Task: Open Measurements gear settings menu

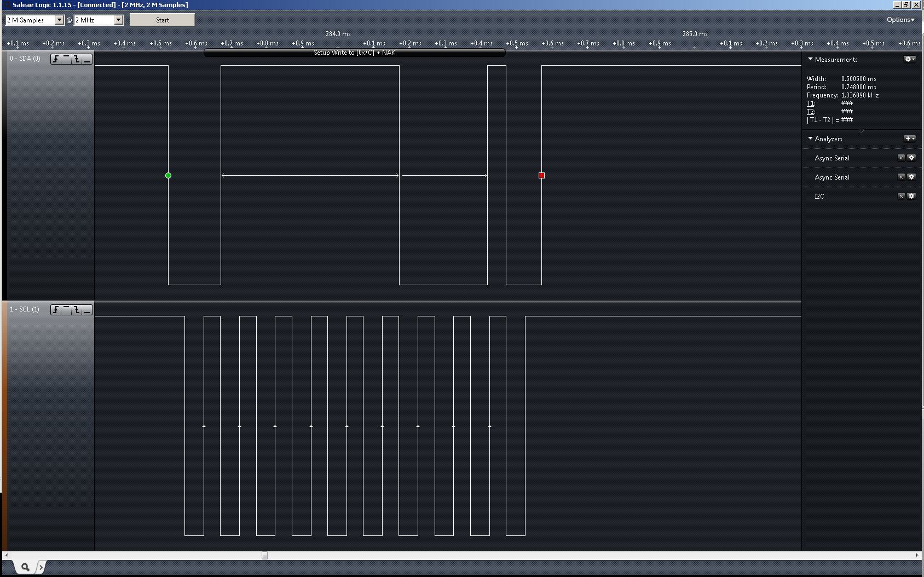Action: [909, 59]
